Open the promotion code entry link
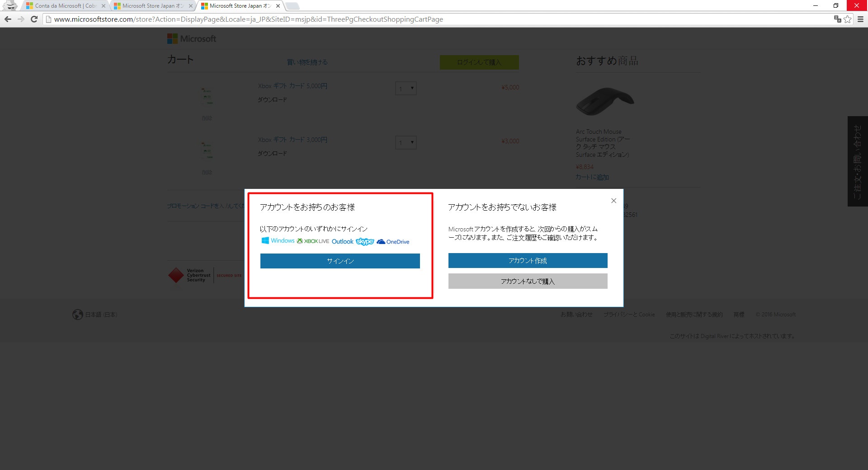 [x=206, y=206]
